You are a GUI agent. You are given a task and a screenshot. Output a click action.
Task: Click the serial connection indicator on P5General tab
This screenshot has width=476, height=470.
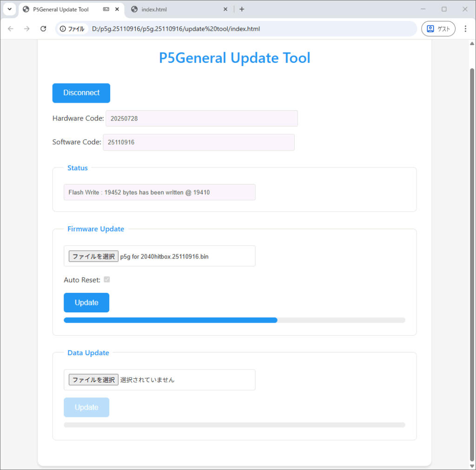click(106, 9)
